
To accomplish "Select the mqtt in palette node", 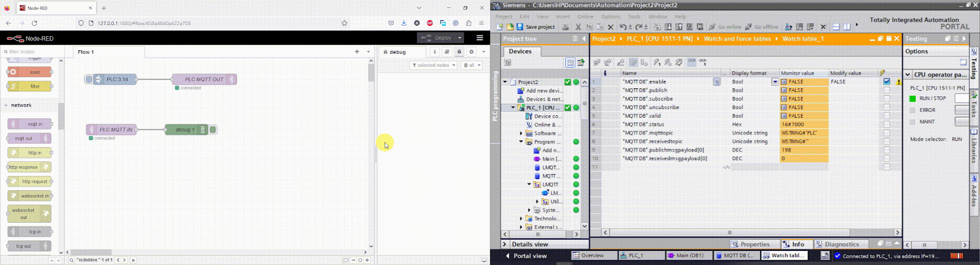I will click(x=29, y=124).
